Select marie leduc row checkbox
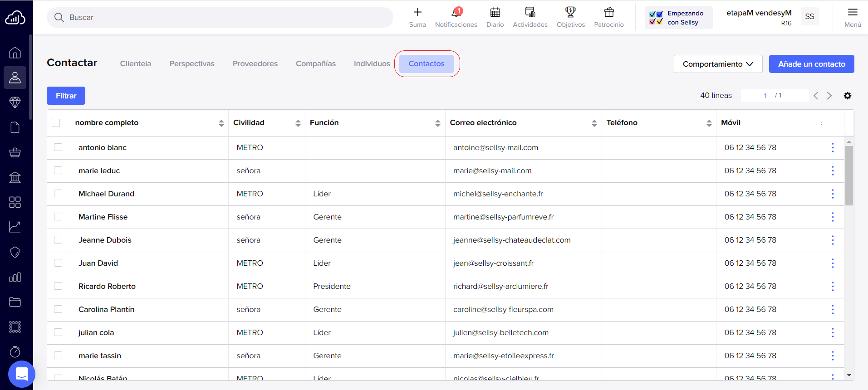 click(x=58, y=171)
